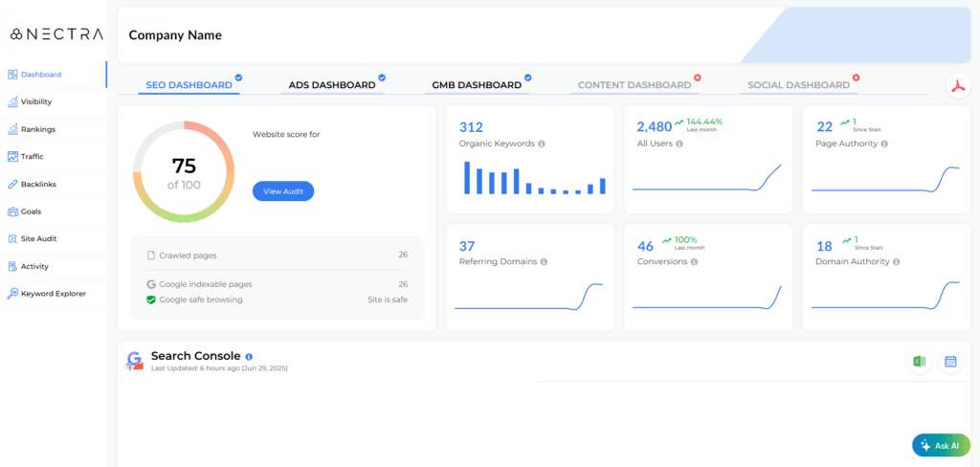Open Keyword Explorer from the sidebar
The height and width of the screenshot is (467, 980).
53,294
